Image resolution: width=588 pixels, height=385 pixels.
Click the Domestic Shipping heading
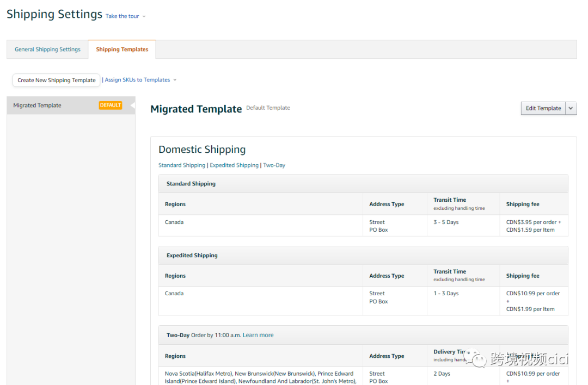[202, 150]
